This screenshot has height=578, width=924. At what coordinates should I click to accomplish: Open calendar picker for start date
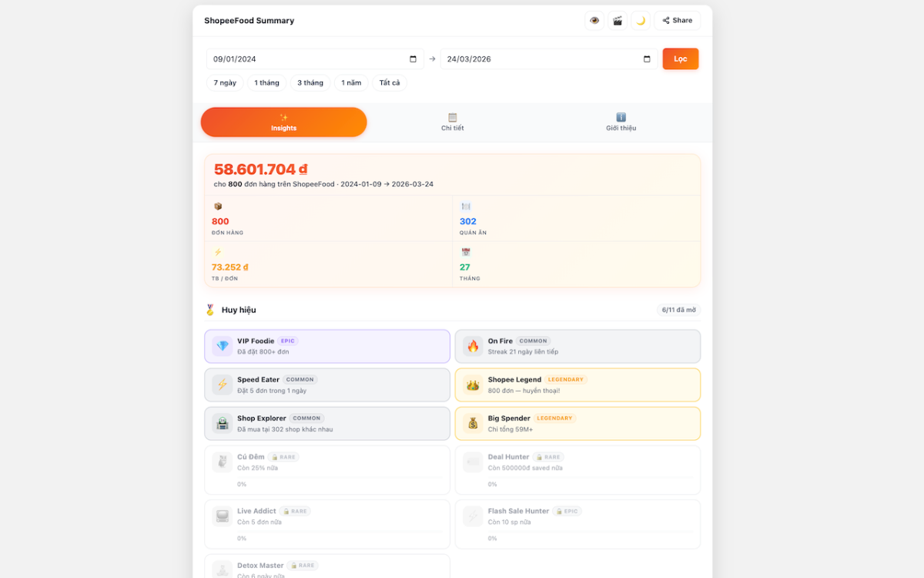pyautogui.click(x=413, y=59)
